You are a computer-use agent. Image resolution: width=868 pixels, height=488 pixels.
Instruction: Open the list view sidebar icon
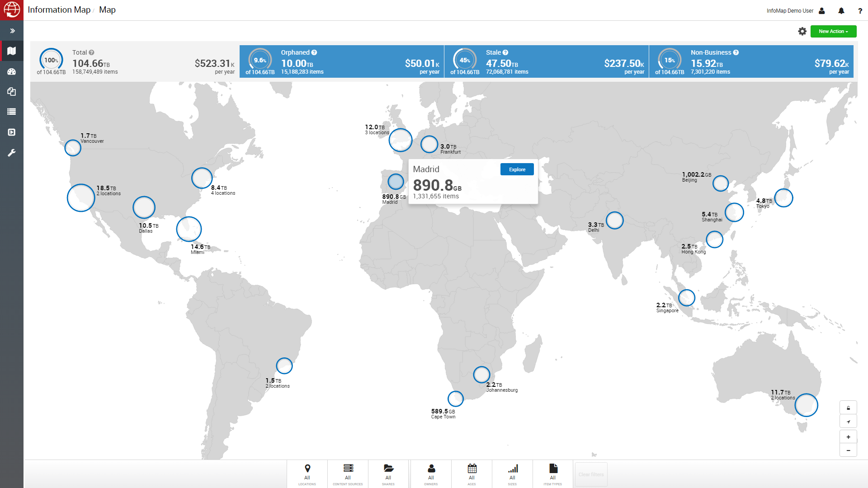pos(12,112)
